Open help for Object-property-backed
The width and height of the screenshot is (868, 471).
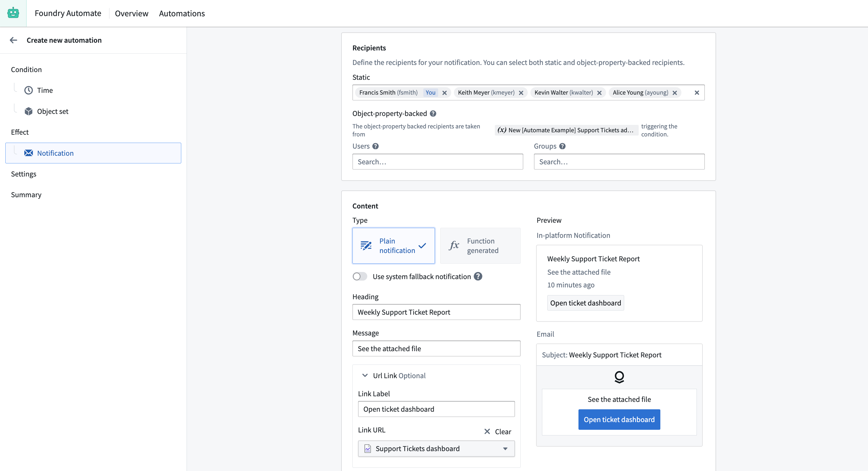(433, 114)
